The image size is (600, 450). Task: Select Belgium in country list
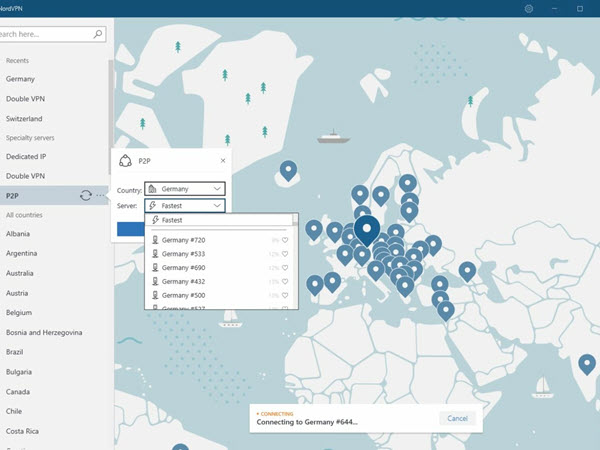click(19, 313)
